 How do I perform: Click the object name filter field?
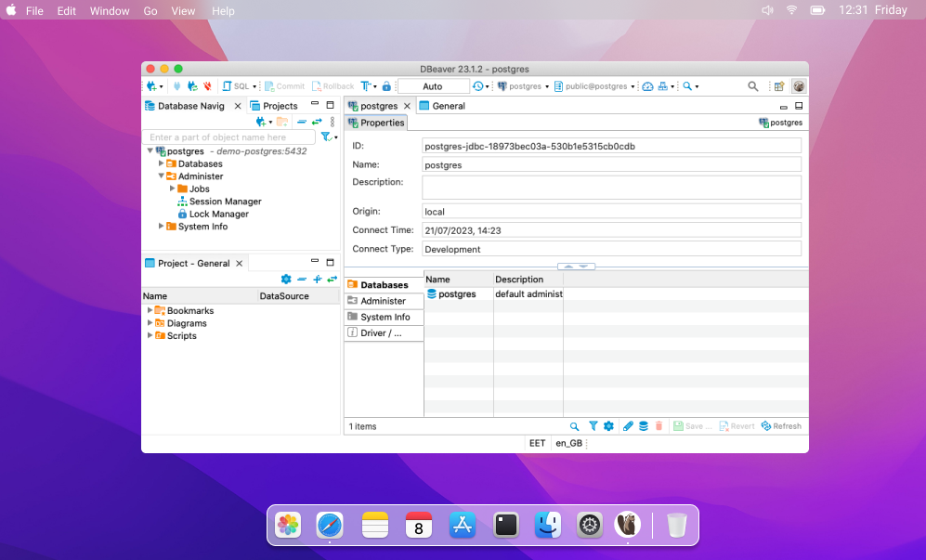click(229, 137)
